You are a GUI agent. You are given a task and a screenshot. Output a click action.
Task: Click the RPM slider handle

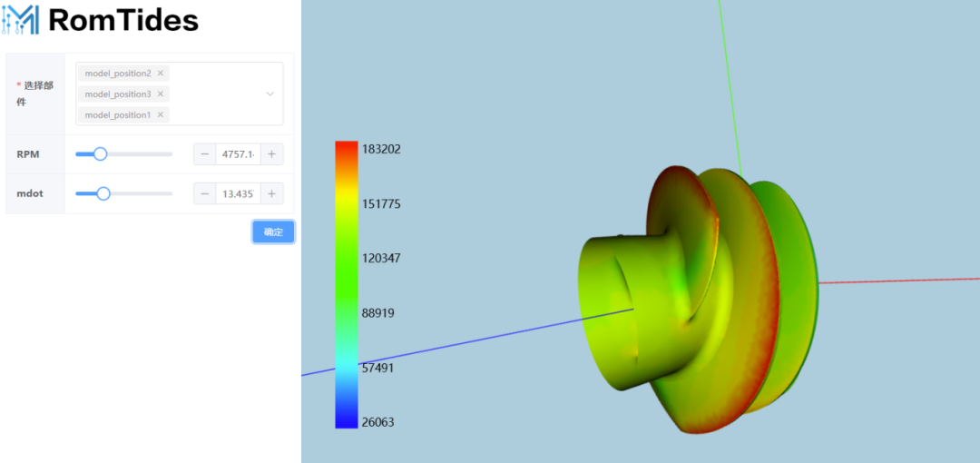(x=100, y=154)
